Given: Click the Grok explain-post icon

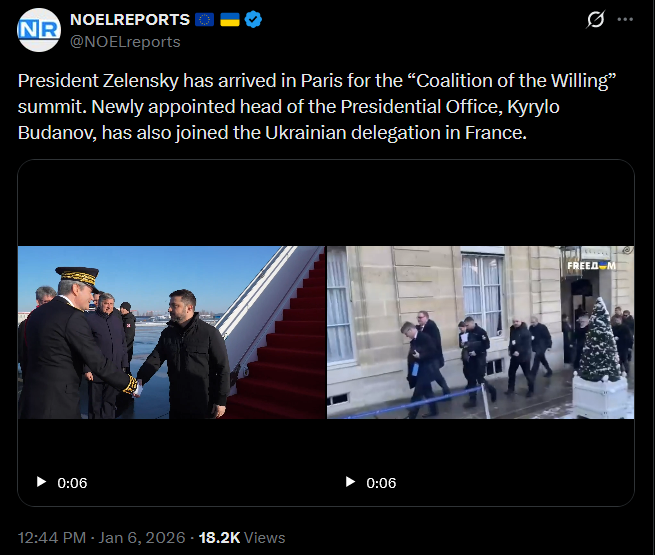Looking at the screenshot, I should click(x=595, y=19).
